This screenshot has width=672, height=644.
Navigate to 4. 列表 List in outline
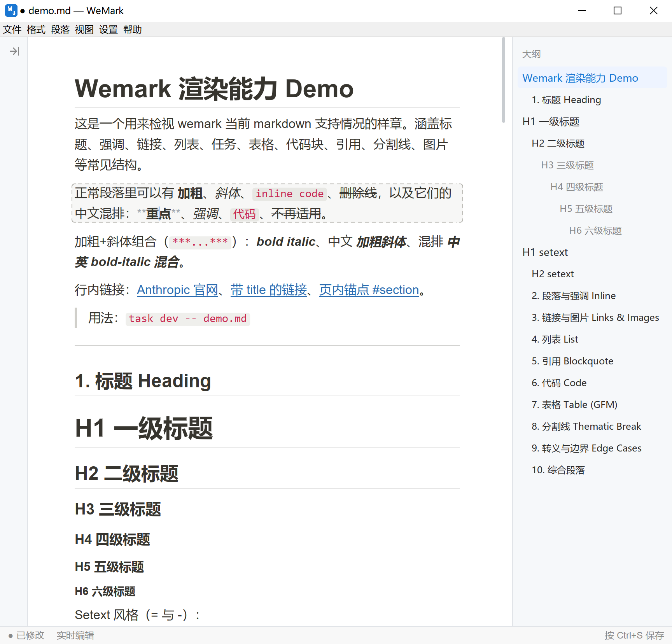tap(592, 339)
